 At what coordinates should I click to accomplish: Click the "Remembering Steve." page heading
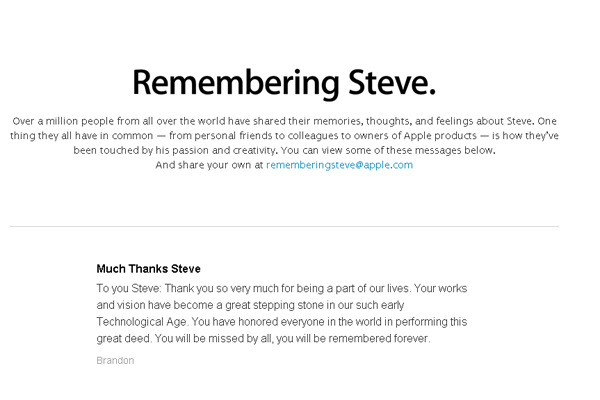(284, 81)
